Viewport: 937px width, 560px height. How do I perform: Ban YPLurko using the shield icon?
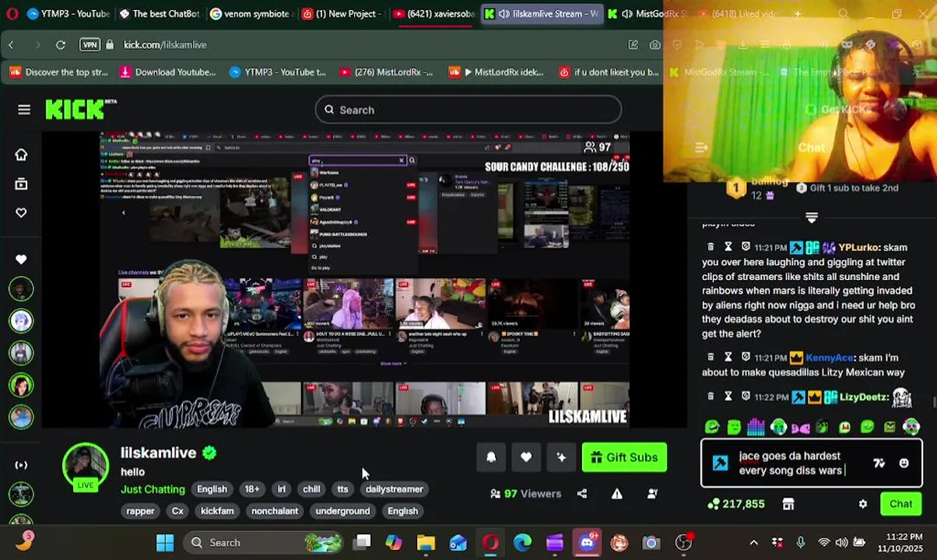click(746, 247)
